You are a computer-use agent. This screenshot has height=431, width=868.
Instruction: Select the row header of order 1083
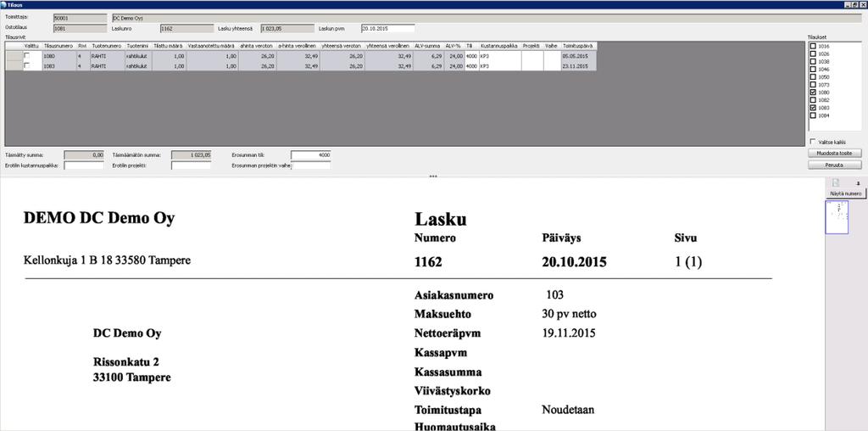pos(14,65)
